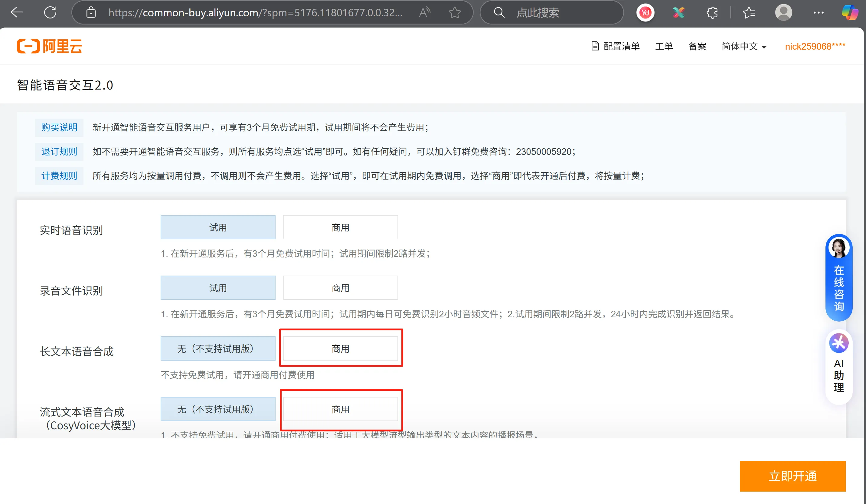866x504 pixels.
Task: Click note 不支持免费试用，请开通商用付费使用
Action: [237, 375]
